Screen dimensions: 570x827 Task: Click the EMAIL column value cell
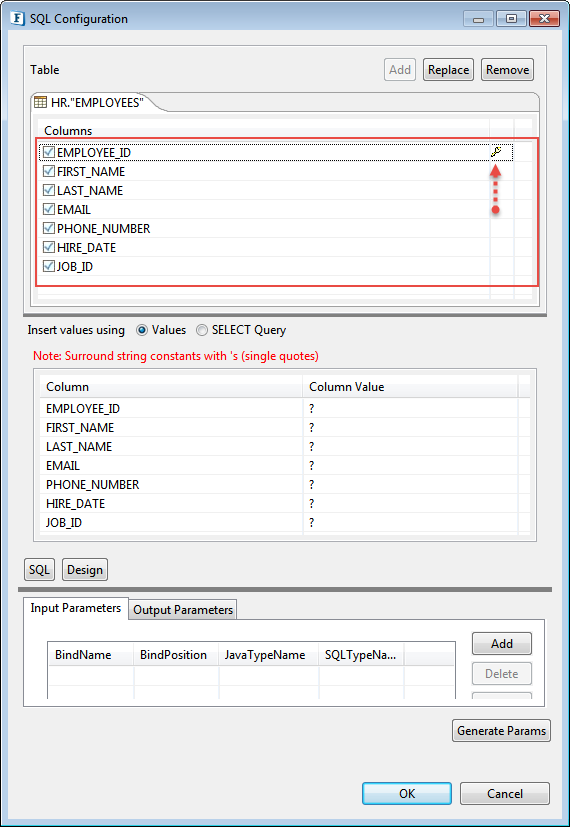410,466
